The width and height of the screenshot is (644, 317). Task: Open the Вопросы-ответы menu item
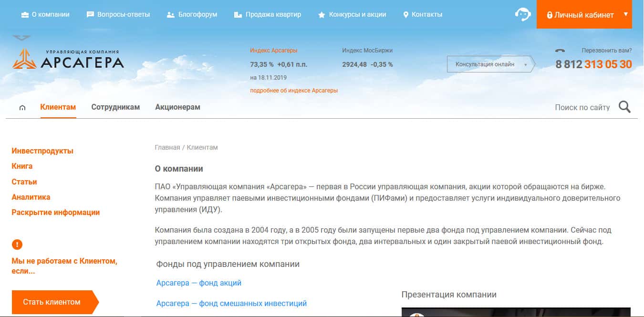pyautogui.click(x=124, y=15)
